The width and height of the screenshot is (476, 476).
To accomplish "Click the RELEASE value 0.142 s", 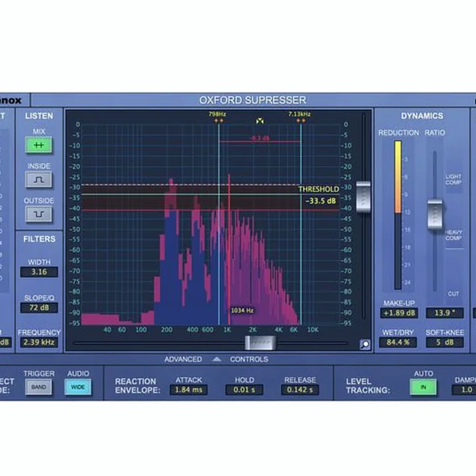I will coord(300,390).
